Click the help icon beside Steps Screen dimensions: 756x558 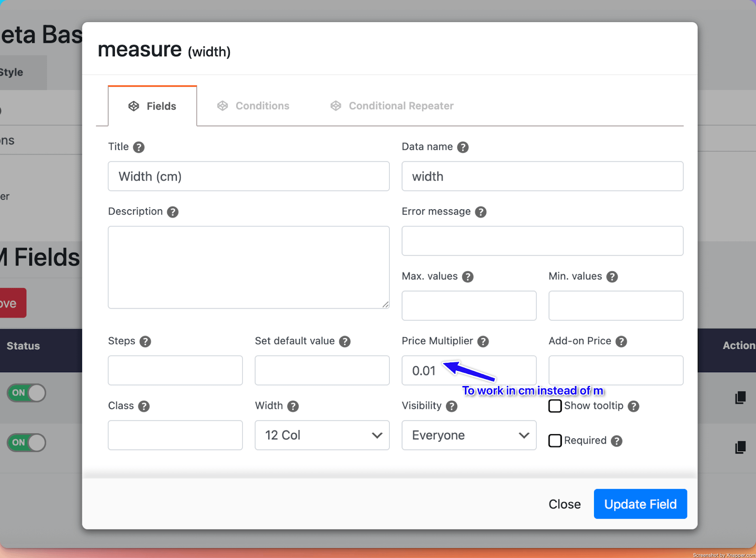coord(146,341)
